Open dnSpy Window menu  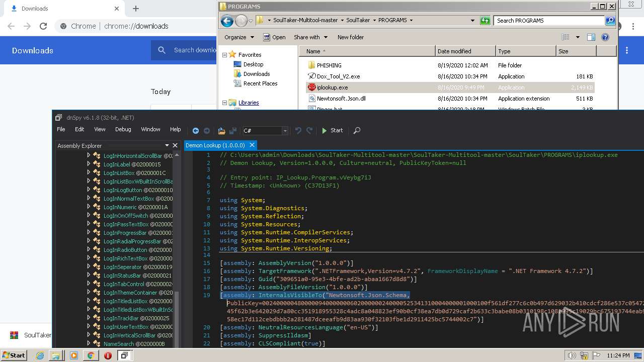tap(150, 129)
